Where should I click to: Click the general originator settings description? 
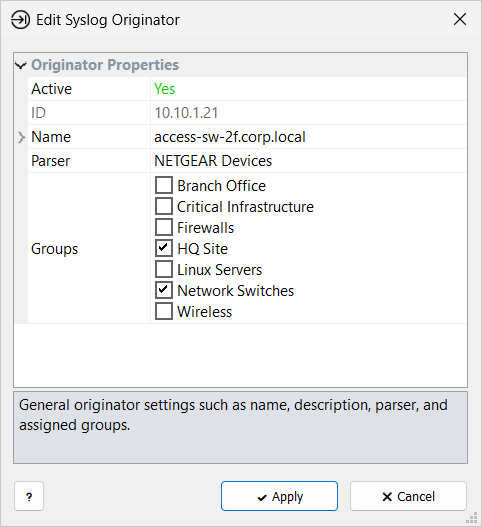tap(233, 415)
